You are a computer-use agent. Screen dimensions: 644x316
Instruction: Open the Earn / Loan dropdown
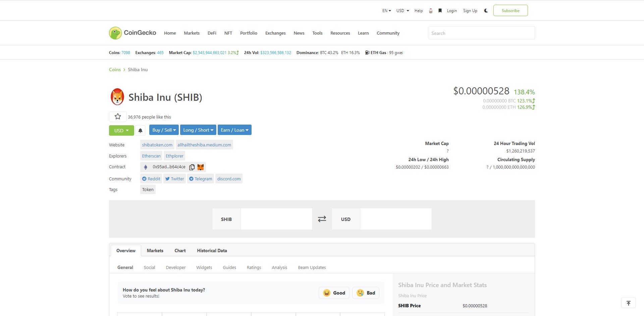click(234, 130)
